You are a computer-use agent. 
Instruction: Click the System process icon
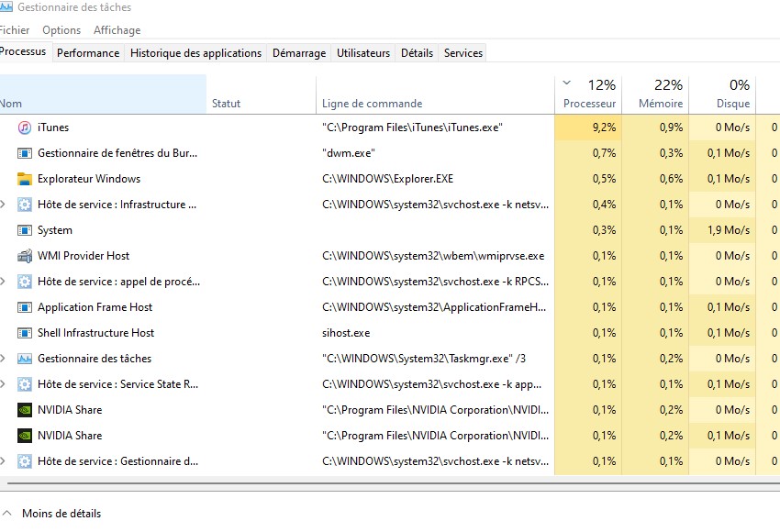point(25,230)
